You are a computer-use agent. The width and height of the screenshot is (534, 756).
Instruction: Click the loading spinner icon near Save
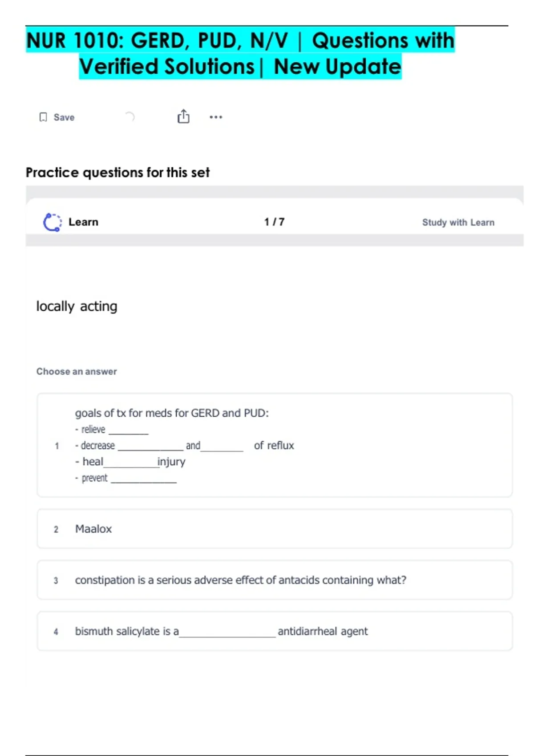click(x=129, y=117)
